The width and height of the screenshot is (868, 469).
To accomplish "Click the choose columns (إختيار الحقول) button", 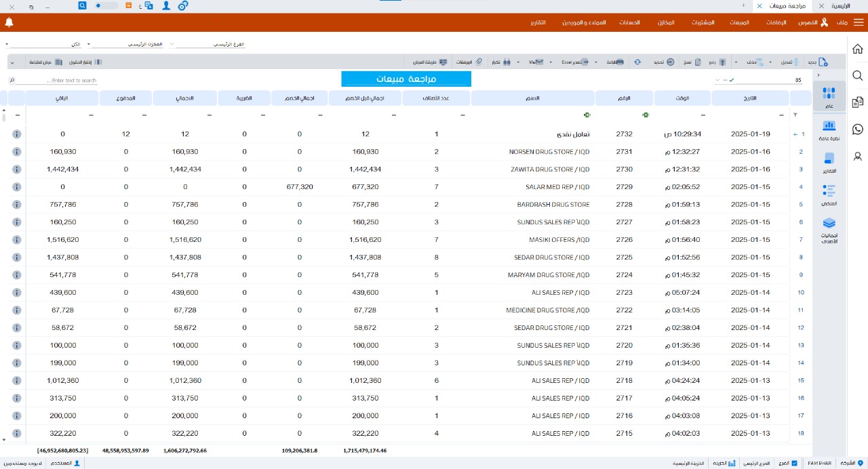I will (85, 62).
